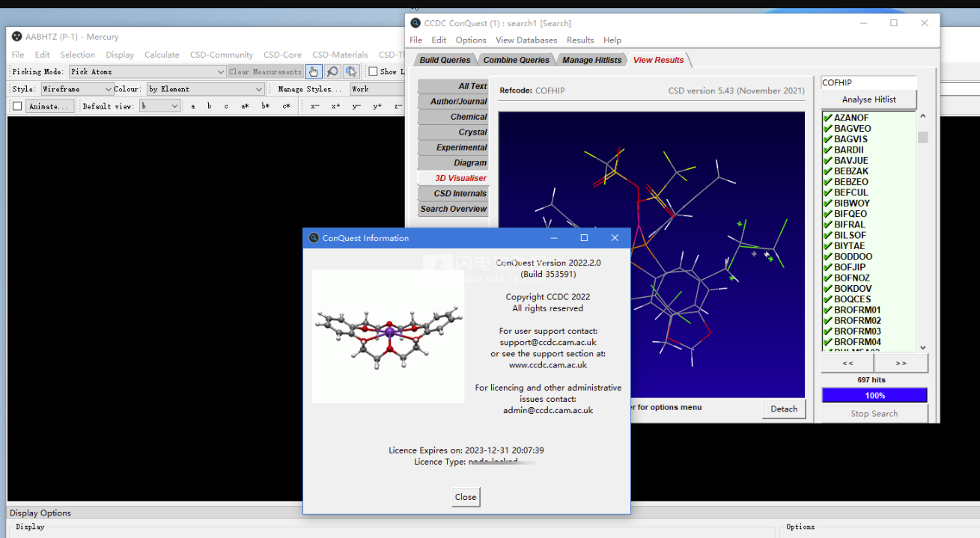Open the Picking Mode dropdown
Screen dimensions: 980x538
tap(147, 72)
